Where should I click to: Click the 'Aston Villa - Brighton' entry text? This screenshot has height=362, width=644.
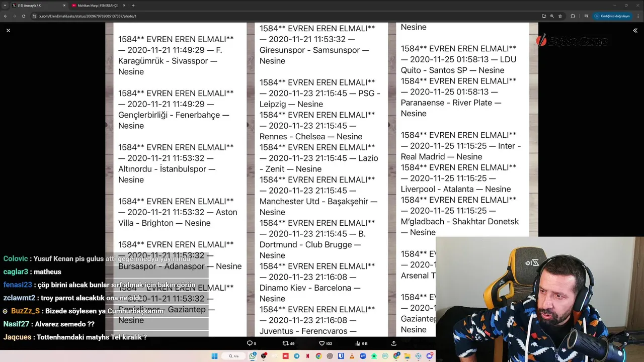(178, 217)
